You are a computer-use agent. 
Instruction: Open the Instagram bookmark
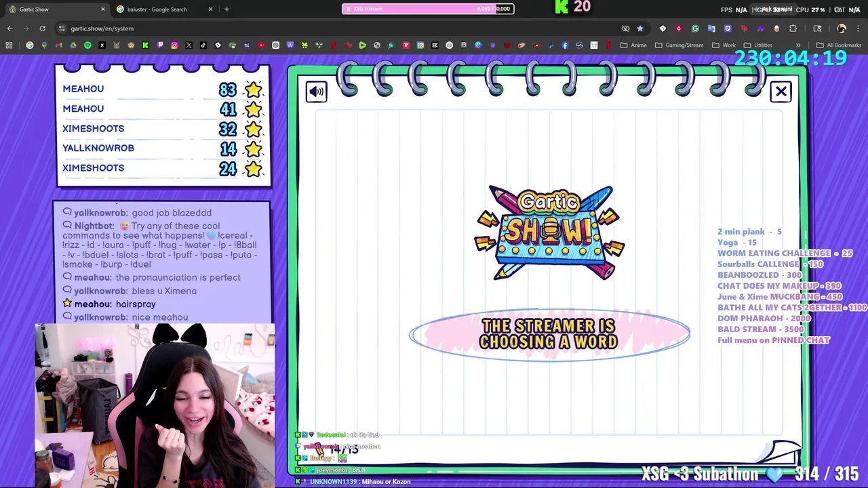point(174,45)
